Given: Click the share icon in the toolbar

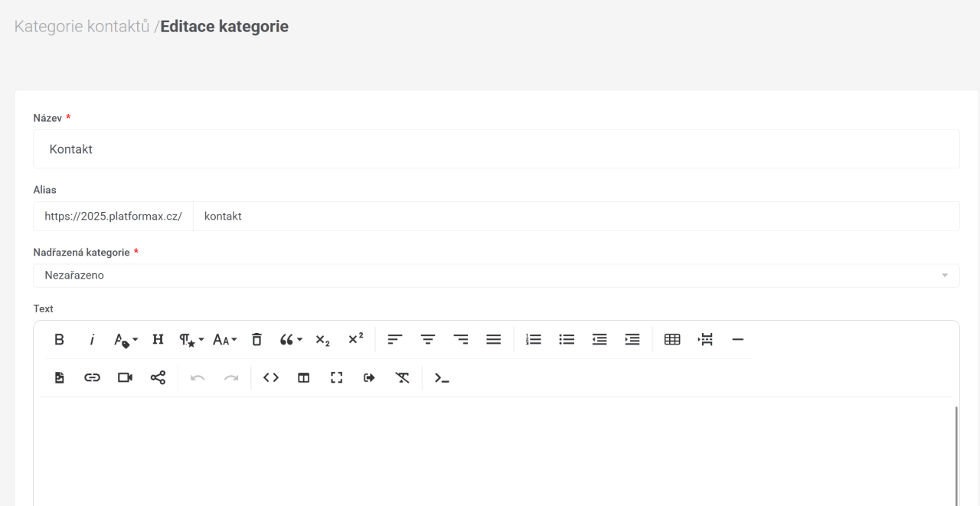Looking at the screenshot, I should pos(158,377).
